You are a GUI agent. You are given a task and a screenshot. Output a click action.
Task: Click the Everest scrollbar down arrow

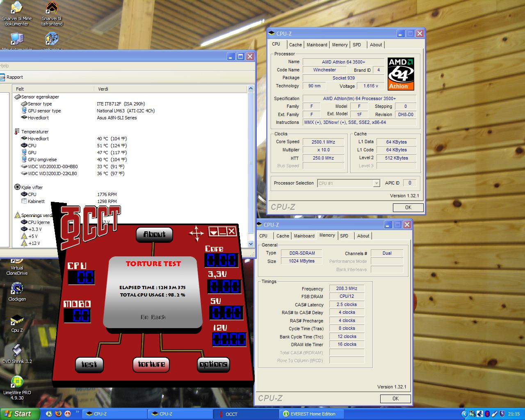tap(251, 244)
